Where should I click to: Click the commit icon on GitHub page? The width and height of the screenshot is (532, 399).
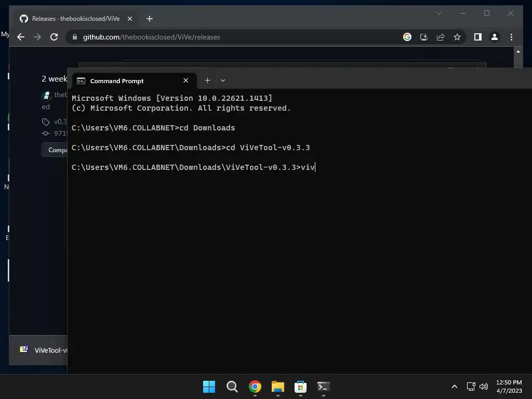tap(46, 134)
